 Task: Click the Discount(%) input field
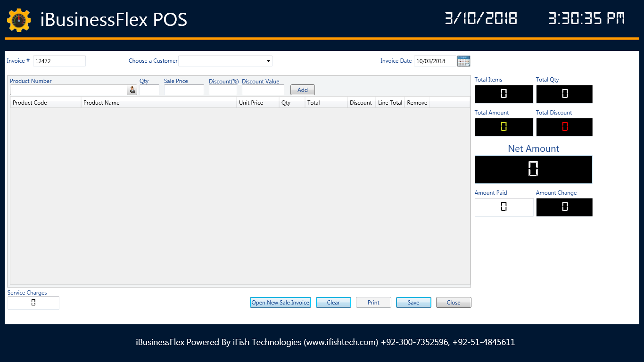(223, 90)
